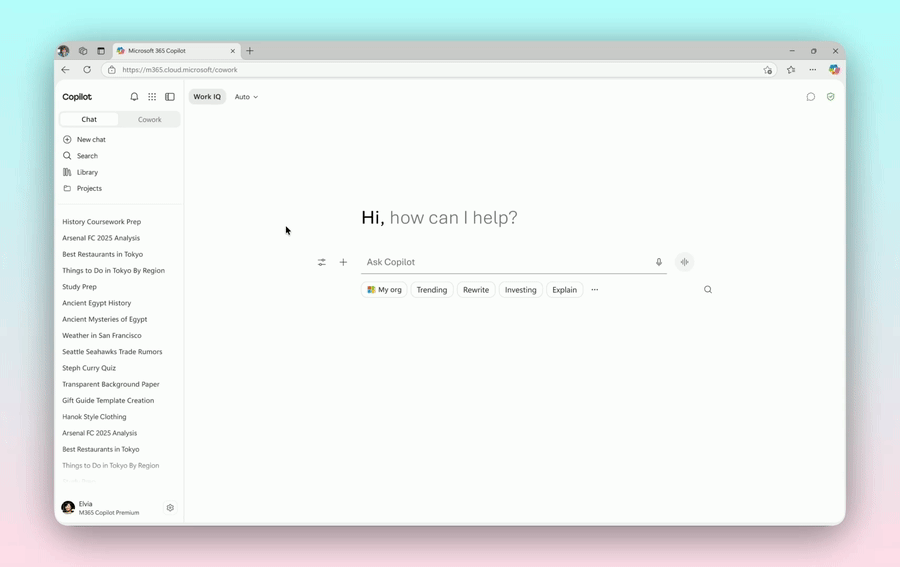Open the Auto model dropdown
Viewport: 900px width, 567px height.
[246, 97]
